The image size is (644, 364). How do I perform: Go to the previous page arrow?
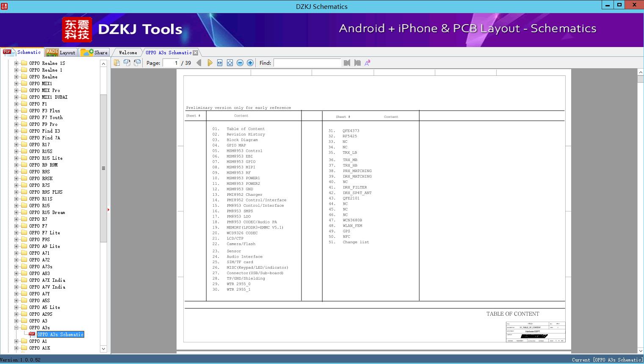[199, 63]
